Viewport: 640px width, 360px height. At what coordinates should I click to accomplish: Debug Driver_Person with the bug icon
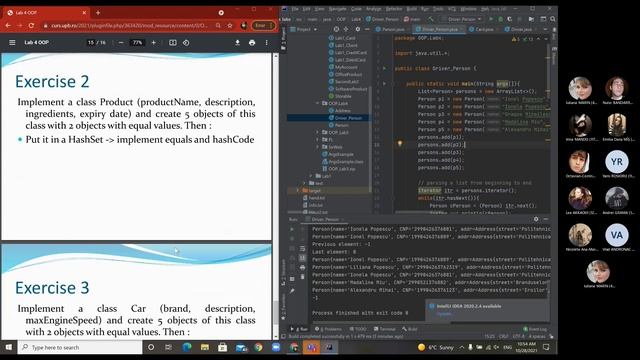[500, 19]
